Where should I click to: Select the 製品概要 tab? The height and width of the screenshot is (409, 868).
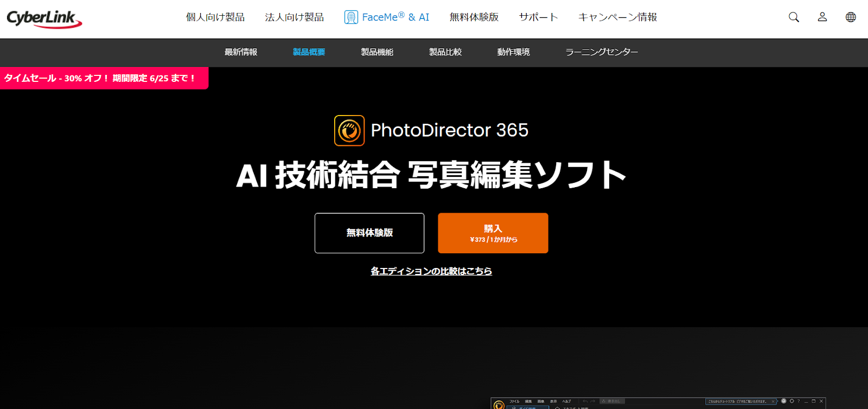pos(309,52)
